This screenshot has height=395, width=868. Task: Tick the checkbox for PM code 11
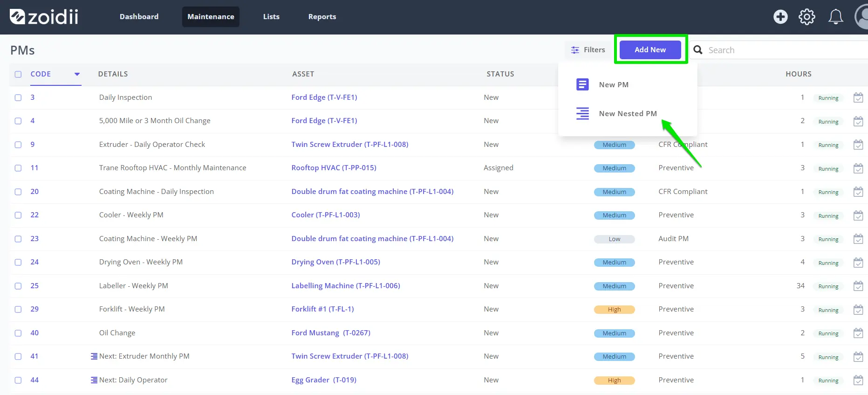(x=18, y=168)
